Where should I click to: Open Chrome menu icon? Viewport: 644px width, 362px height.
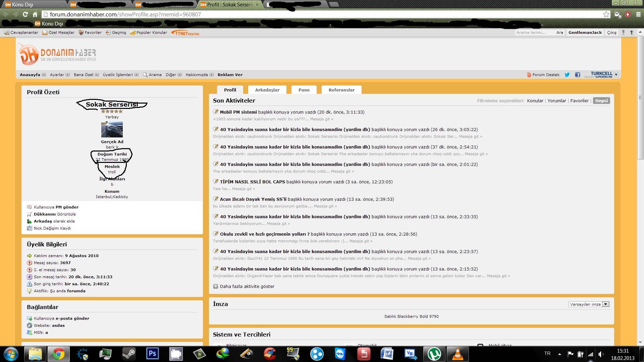[x=638, y=14]
